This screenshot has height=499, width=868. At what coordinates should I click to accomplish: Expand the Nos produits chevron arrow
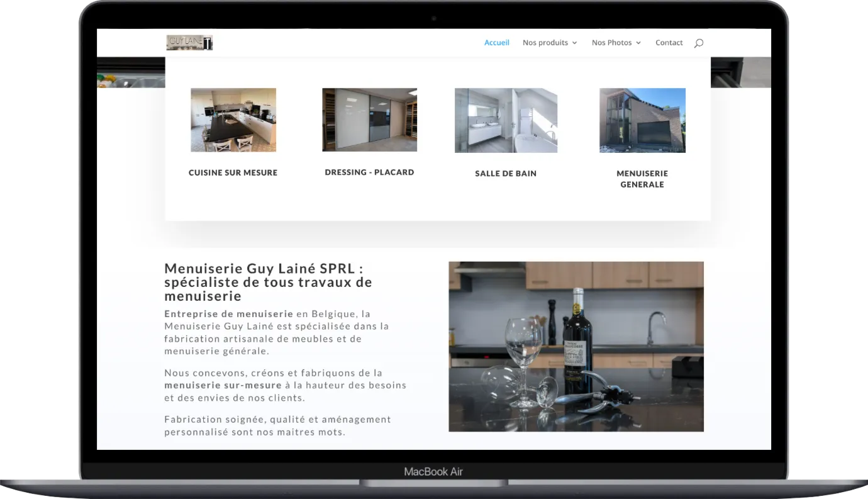[x=574, y=43]
